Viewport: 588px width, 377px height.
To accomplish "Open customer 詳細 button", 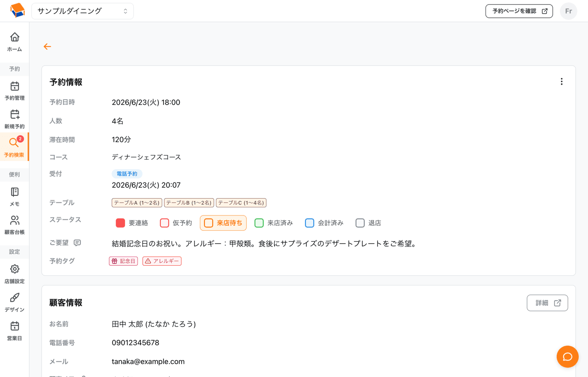I will (x=548, y=303).
